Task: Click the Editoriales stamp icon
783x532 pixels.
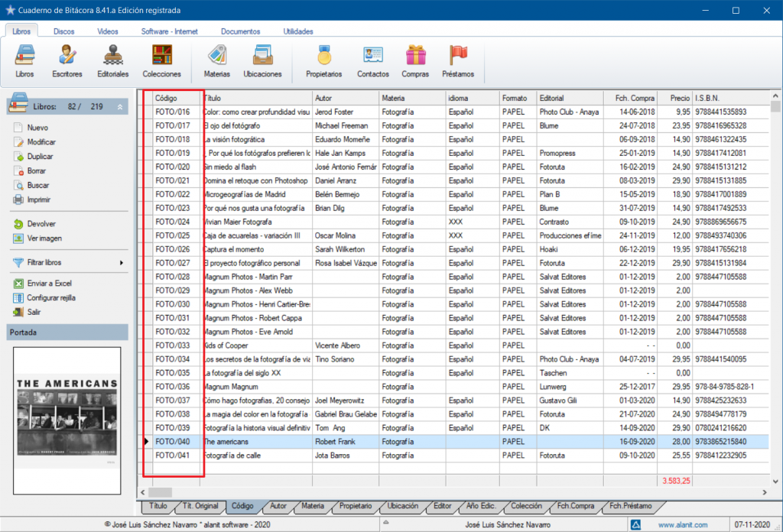Action: click(x=112, y=57)
